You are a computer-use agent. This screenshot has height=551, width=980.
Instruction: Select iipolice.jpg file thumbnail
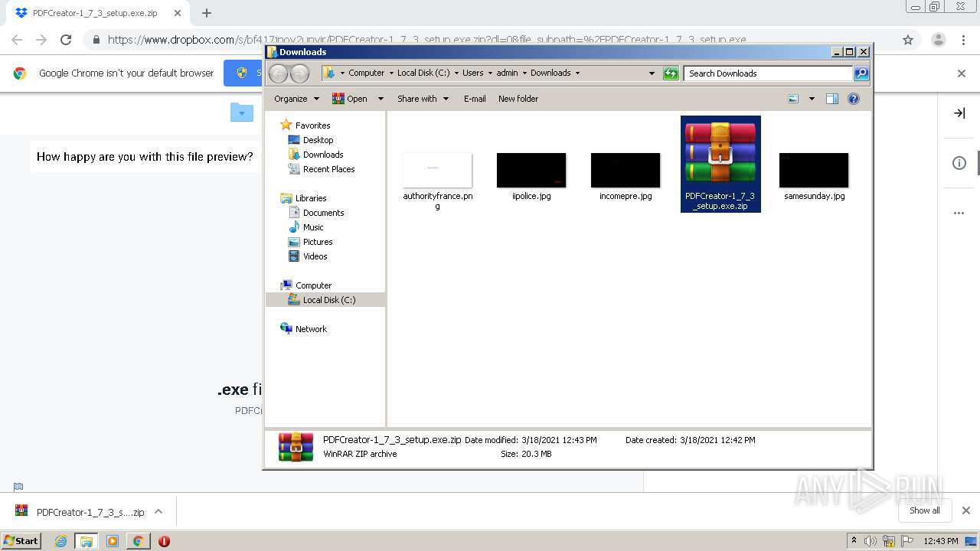click(531, 170)
